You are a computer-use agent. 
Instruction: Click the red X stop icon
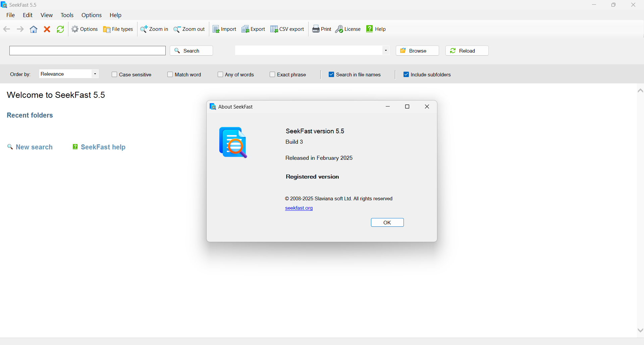coord(47,29)
